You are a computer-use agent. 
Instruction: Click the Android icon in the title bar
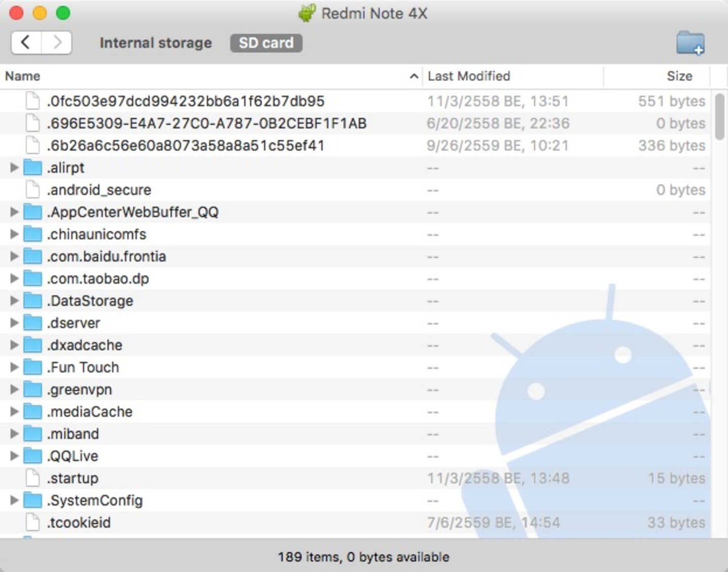306,13
